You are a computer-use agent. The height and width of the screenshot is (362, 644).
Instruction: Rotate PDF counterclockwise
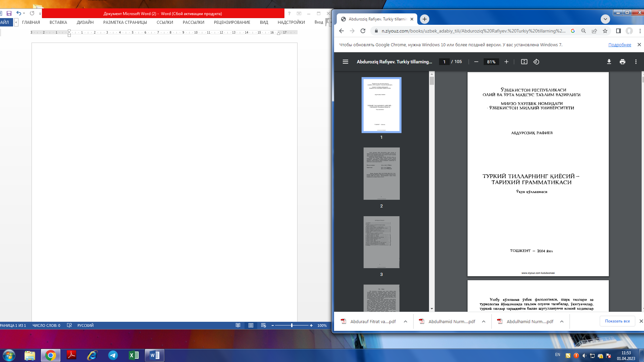click(536, 62)
